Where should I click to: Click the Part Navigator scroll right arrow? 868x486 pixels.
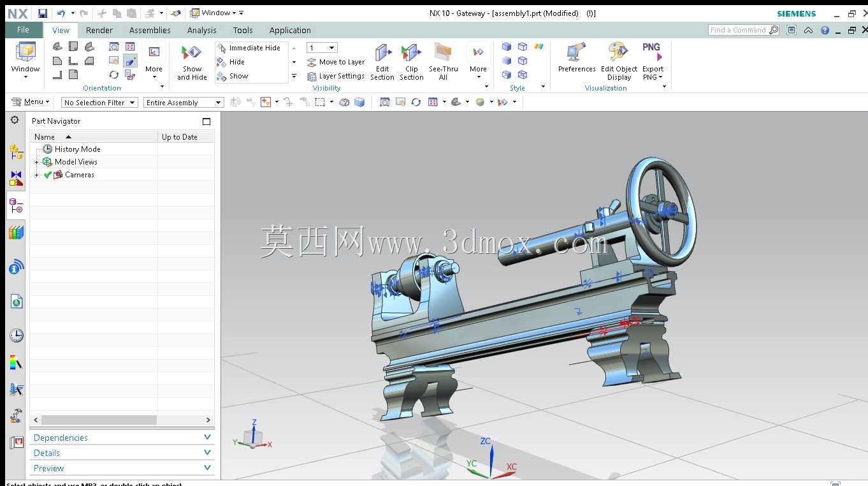coord(208,420)
